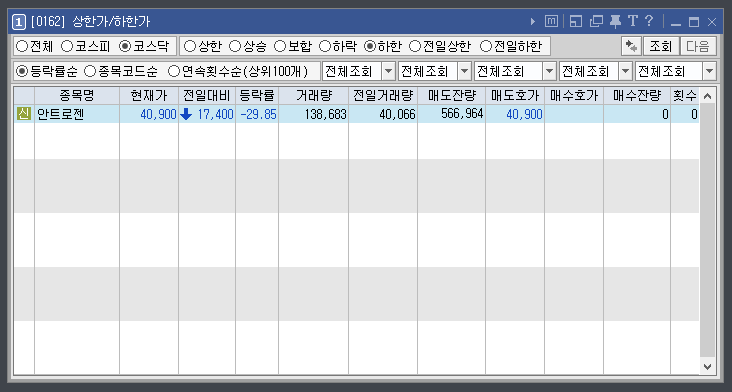This screenshot has height=392, width=732.
Task: Click the 매도호가 column header
Action: coord(515,96)
